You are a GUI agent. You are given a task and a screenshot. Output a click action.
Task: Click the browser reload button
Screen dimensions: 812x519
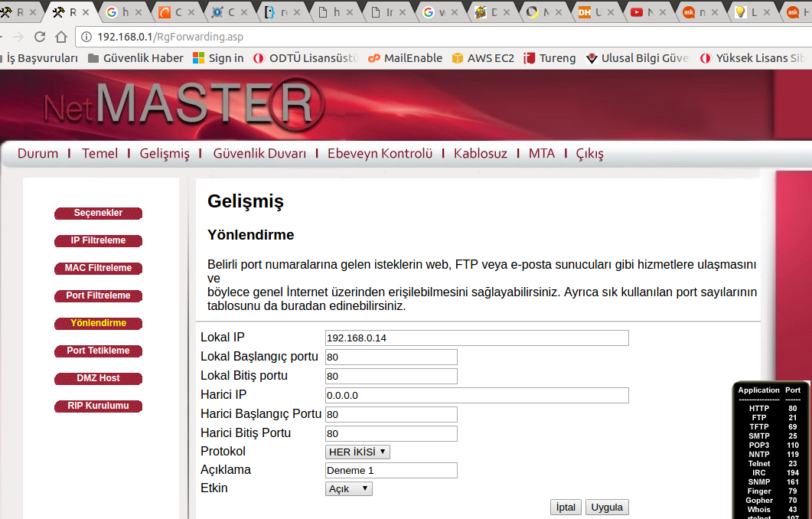[x=40, y=37]
